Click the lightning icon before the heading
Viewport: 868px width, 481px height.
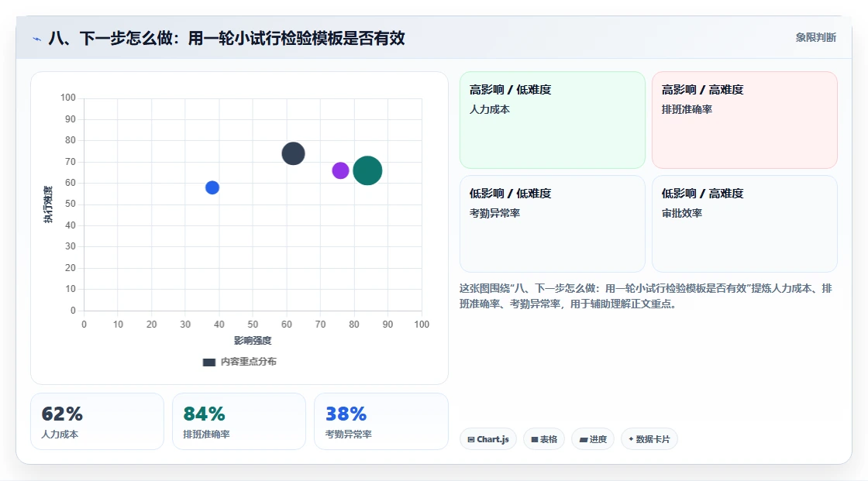(36, 39)
